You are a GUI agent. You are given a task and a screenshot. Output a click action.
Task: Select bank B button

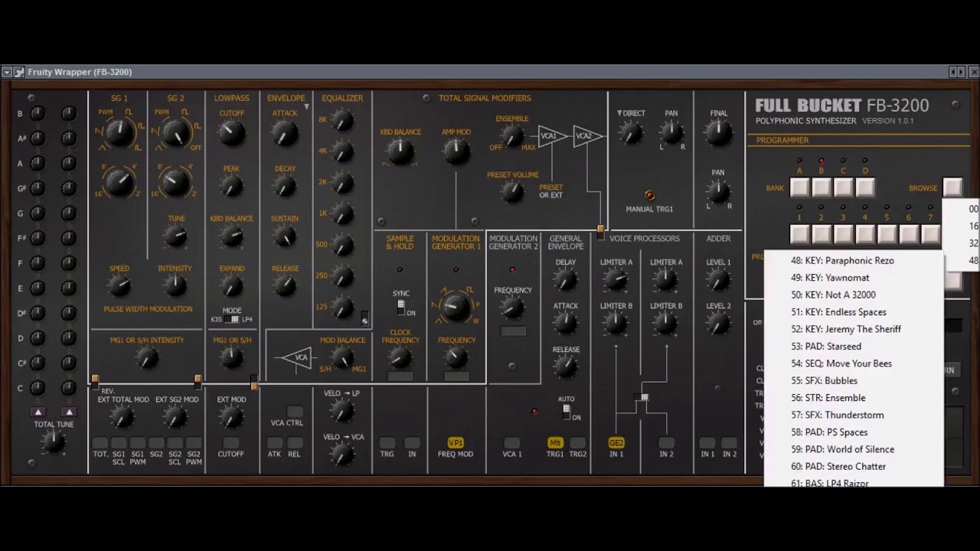pos(822,187)
